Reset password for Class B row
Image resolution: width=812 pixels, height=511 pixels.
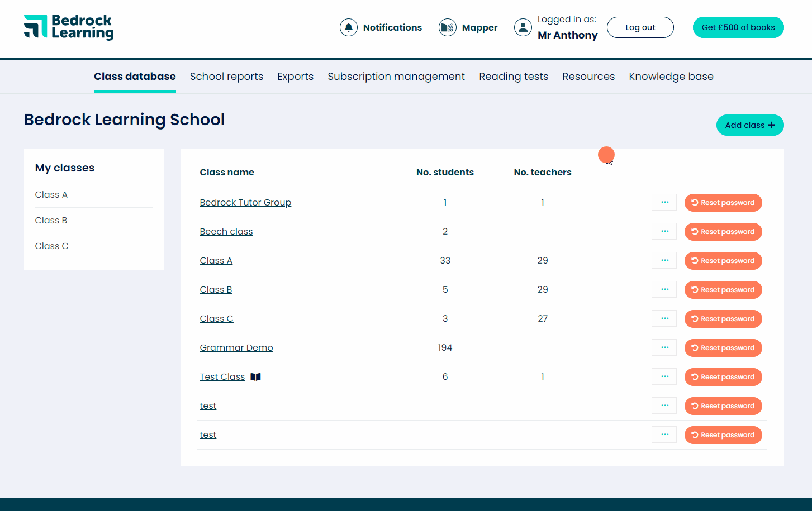click(723, 290)
